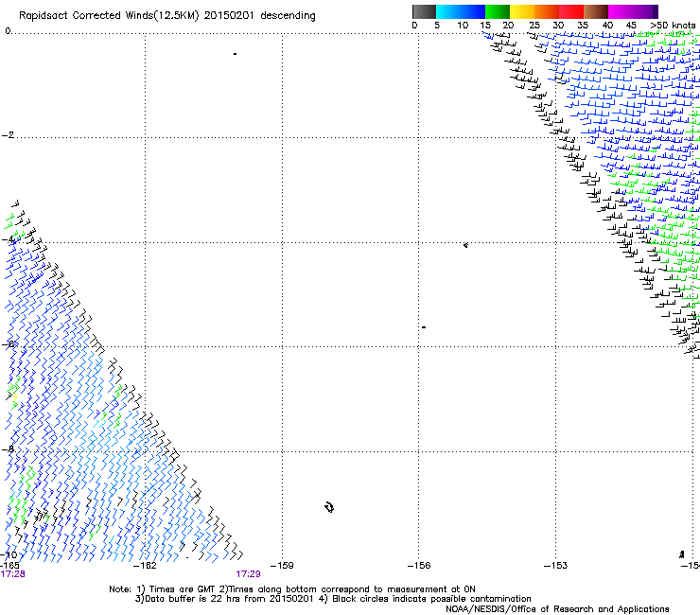The height and width of the screenshot is (615, 700).
Task: Click the purple '17:29' time label
Action: 248,574
